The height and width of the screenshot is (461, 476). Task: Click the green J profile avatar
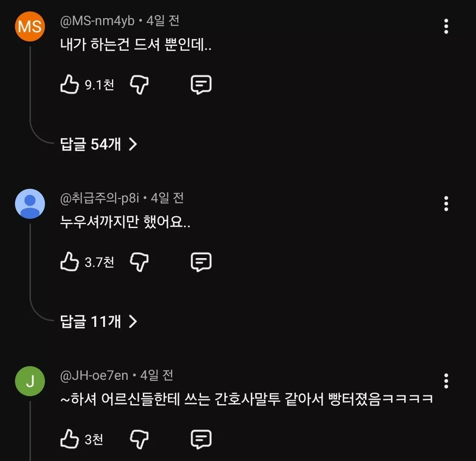click(x=30, y=381)
